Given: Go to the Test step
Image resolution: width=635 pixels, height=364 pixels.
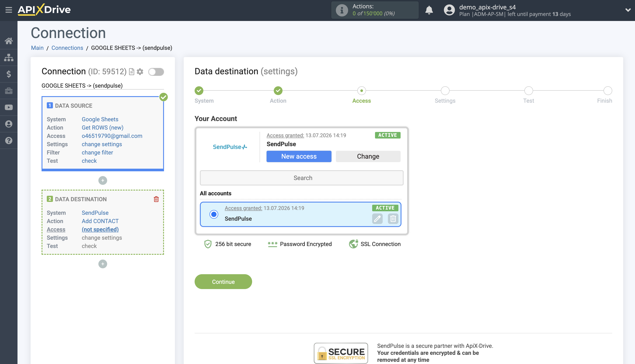Looking at the screenshot, I should pos(529,90).
